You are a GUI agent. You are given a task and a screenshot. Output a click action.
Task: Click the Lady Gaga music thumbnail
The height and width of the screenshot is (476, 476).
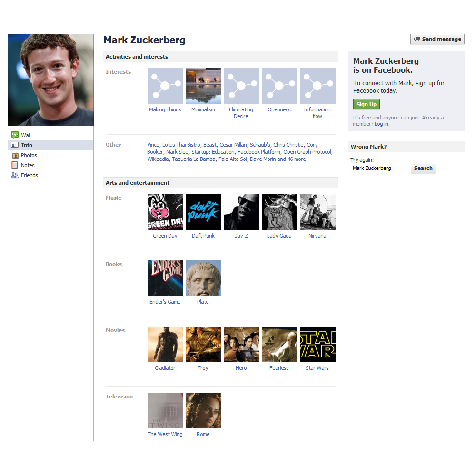pyautogui.click(x=279, y=212)
